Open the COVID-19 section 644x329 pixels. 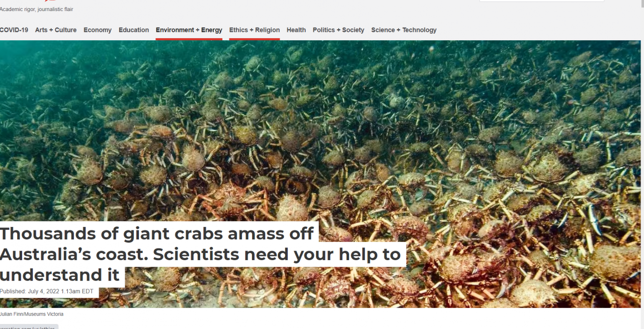tap(14, 30)
